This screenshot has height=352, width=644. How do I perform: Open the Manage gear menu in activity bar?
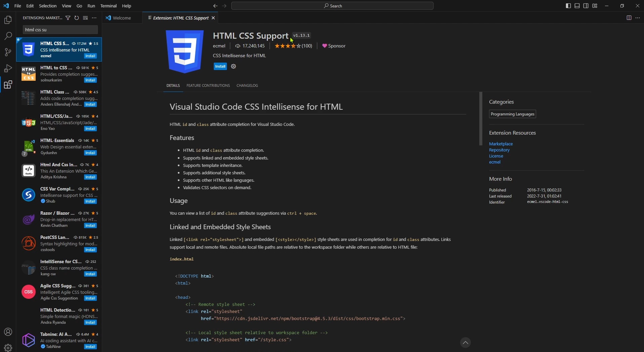[8, 347]
